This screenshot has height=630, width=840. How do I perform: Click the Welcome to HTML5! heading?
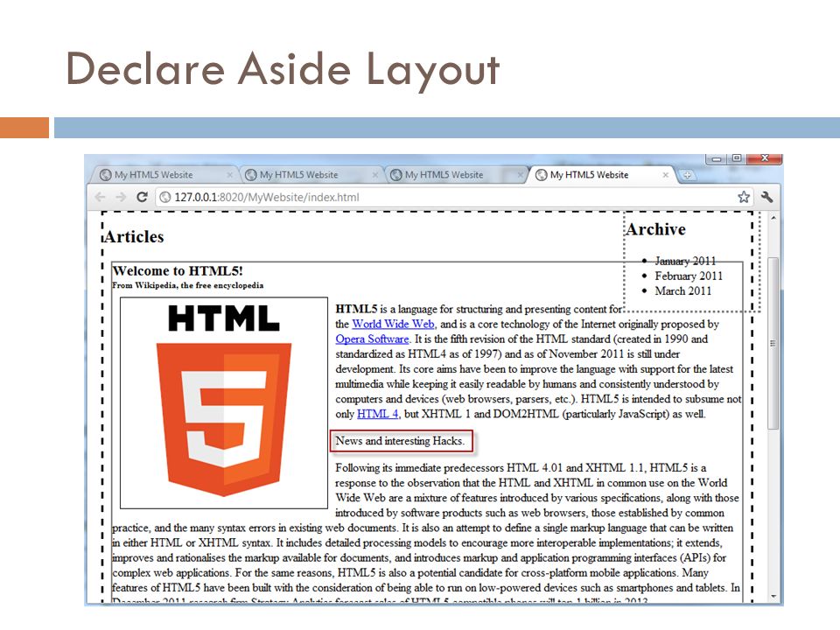178,270
